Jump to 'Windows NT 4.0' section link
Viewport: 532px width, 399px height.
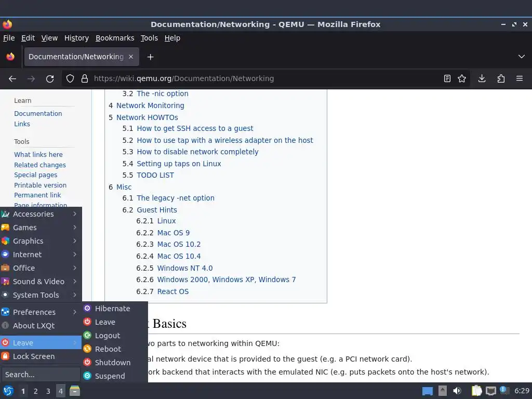(x=185, y=268)
